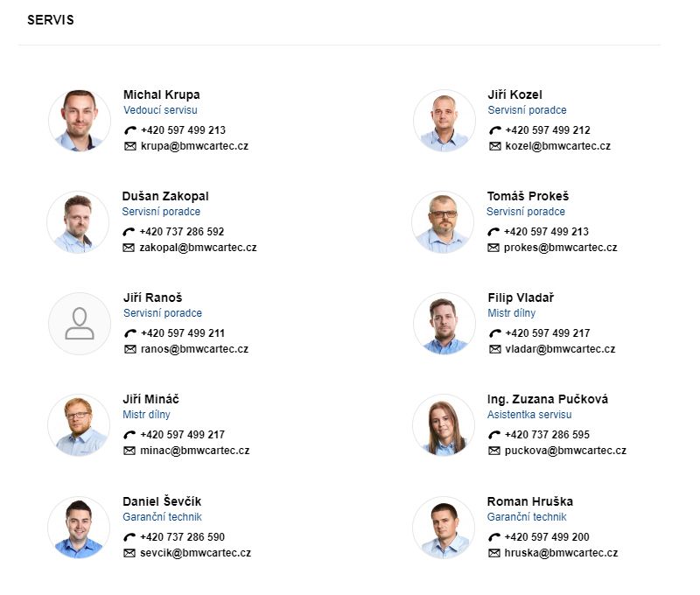700x595 pixels.
Task: Select Roman Hruška's portrait thumbnail
Action: [x=444, y=528]
